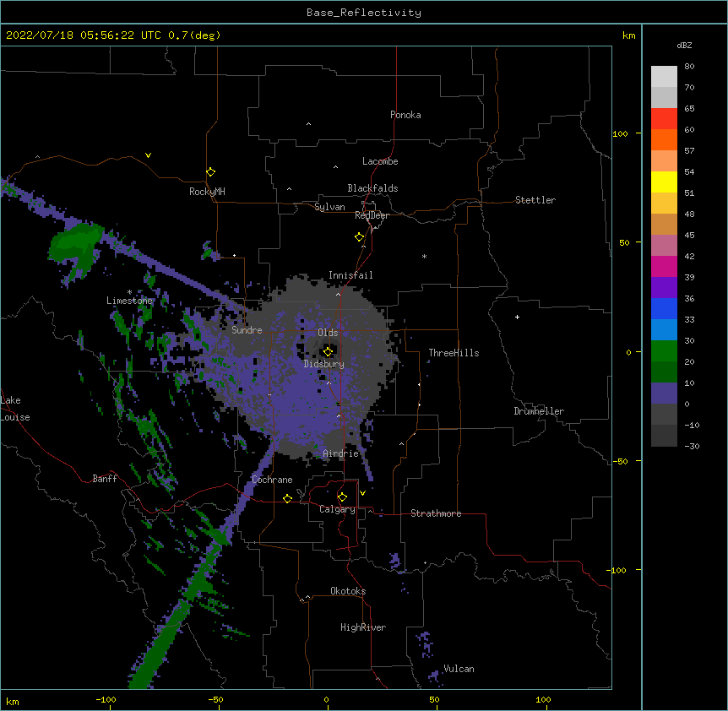Click the Vulcan town label

[459, 669]
